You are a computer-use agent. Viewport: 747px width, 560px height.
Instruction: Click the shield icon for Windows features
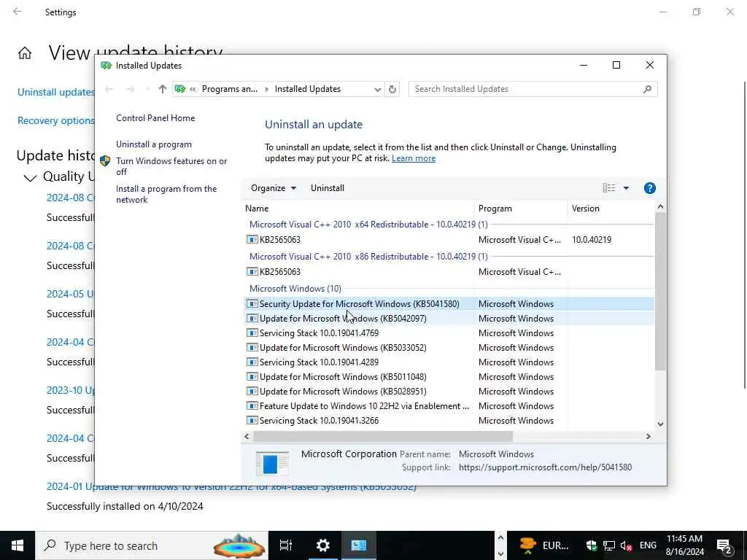pos(105,161)
